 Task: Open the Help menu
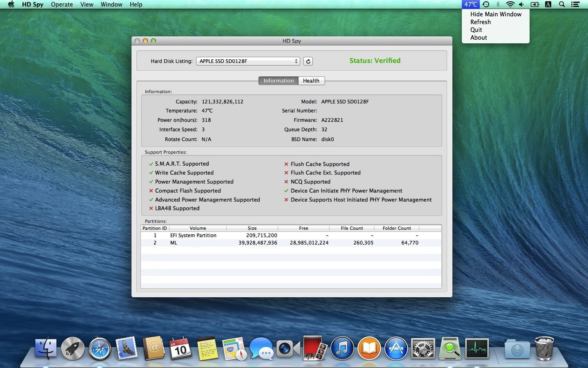pos(136,4)
